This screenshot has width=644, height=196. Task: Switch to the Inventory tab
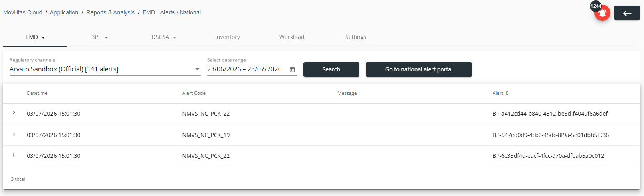228,37
